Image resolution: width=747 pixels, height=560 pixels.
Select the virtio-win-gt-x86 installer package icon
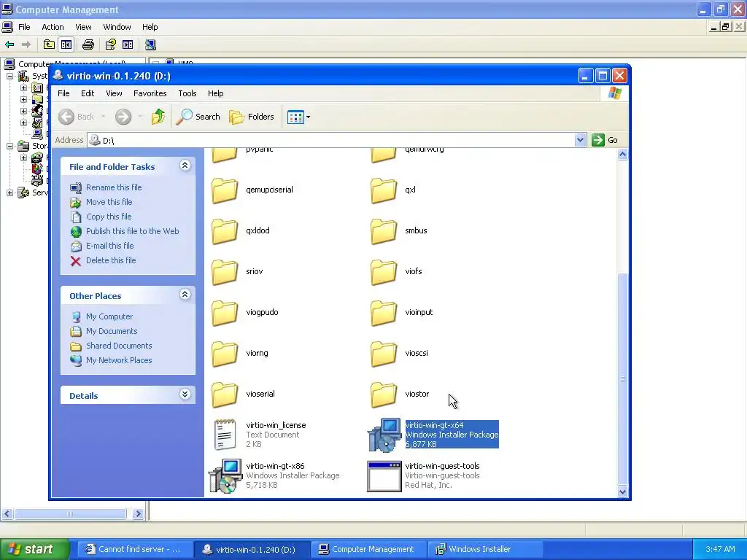pos(225,475)
